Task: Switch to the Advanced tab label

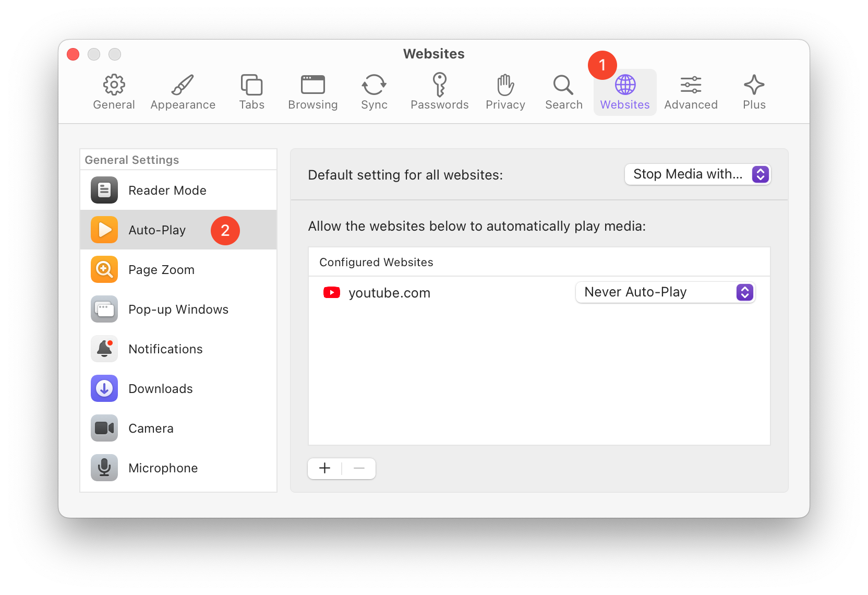Action: click(x=691, y=104)
